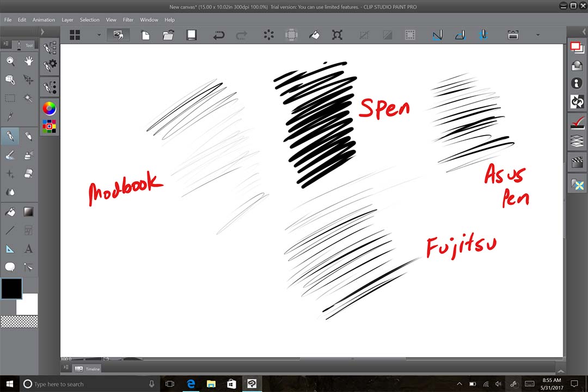
Task: Toggle Snap to Special Ruler
Action: tap(460, 35)
